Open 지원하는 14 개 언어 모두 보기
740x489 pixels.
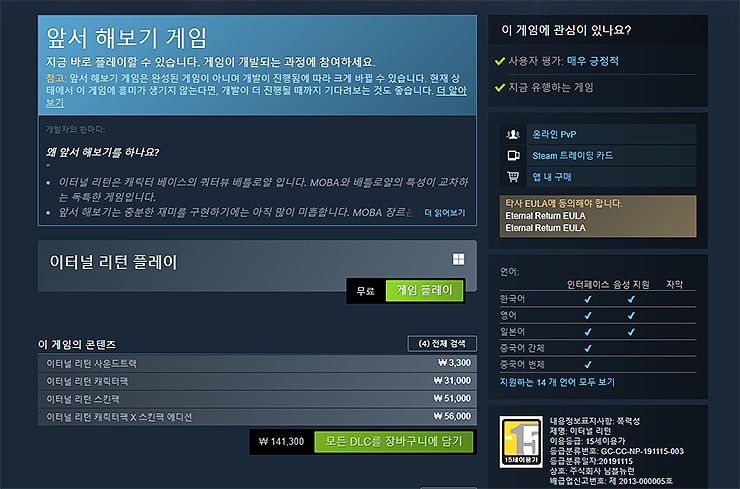pyautogui.click(x=557, y=382)
